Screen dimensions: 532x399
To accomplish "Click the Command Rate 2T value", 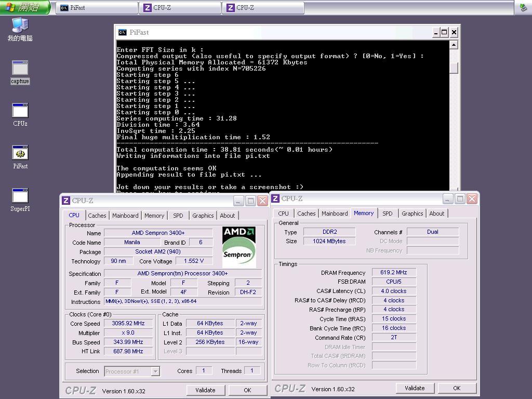I will pyautogui.click(x=394, y=337).
